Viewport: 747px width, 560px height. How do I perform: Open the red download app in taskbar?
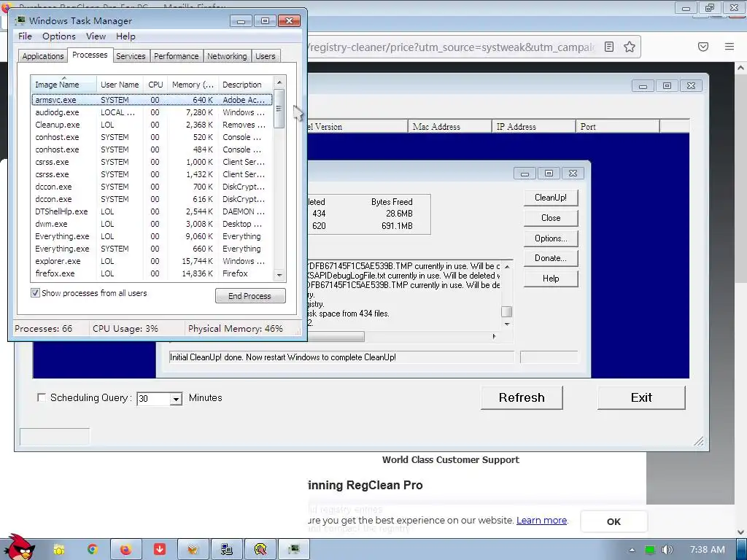[160, 550]
